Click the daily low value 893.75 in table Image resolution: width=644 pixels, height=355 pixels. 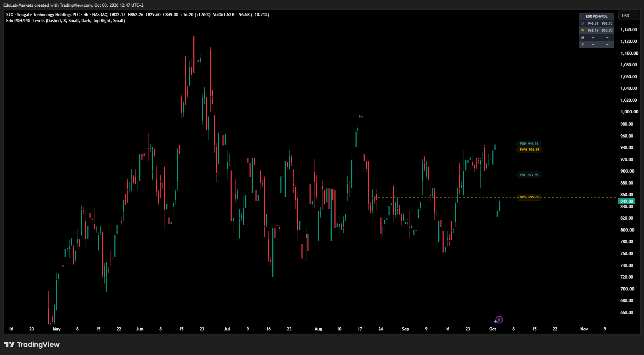[607, 24]
